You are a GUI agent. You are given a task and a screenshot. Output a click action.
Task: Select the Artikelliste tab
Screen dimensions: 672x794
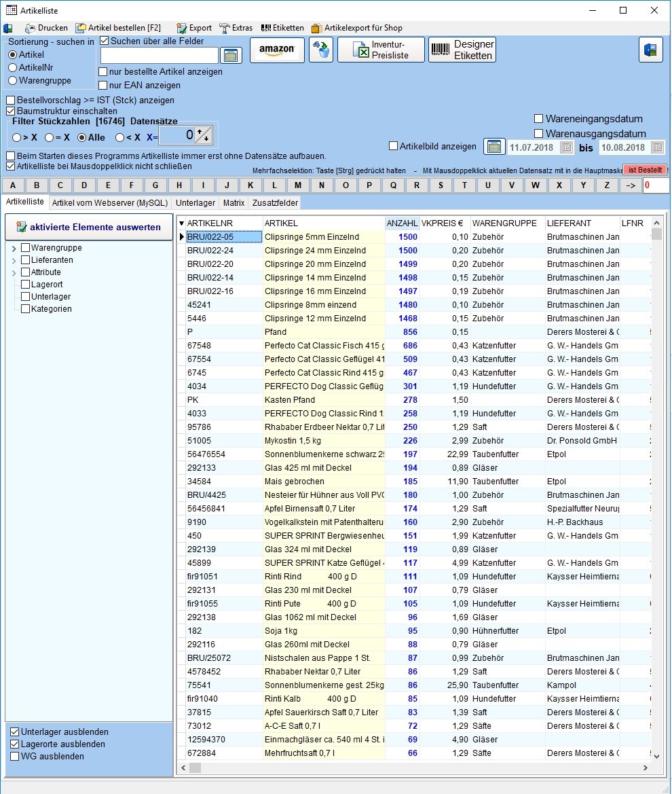click(x=25, y=202)
